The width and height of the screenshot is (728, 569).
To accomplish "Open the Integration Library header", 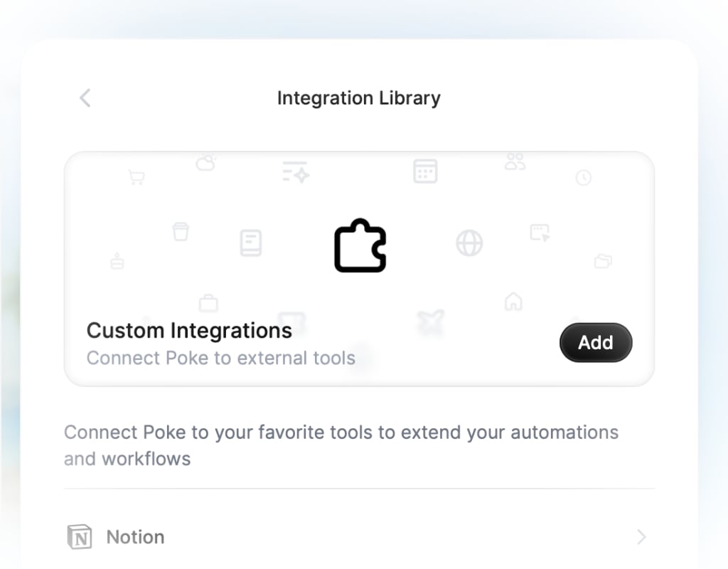I will pos(359,98).
